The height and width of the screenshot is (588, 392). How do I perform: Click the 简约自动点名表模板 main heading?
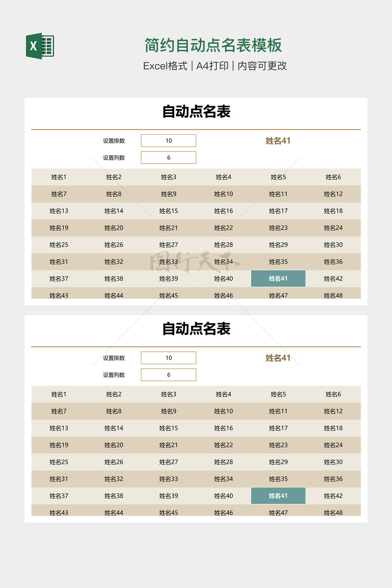point(213,45)
